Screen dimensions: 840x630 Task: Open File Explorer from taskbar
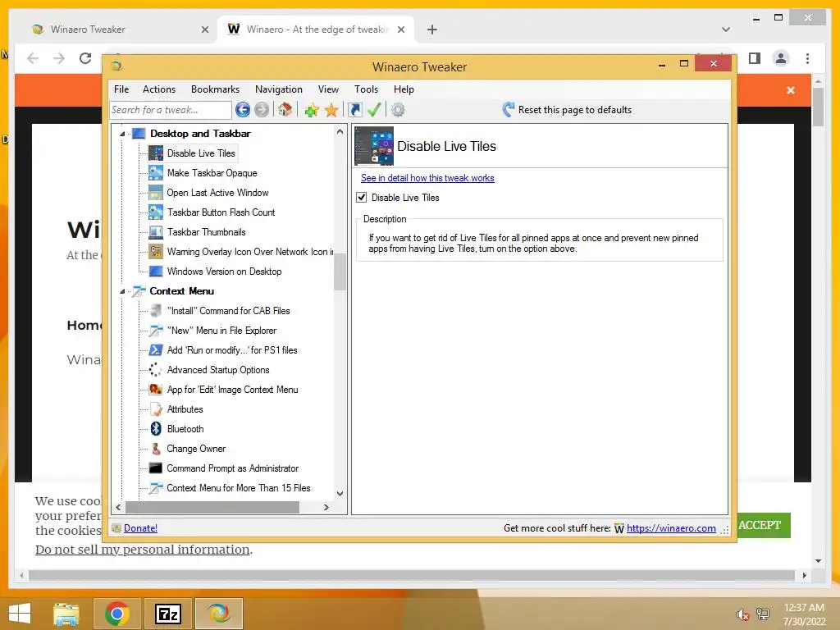click(66, 614)
